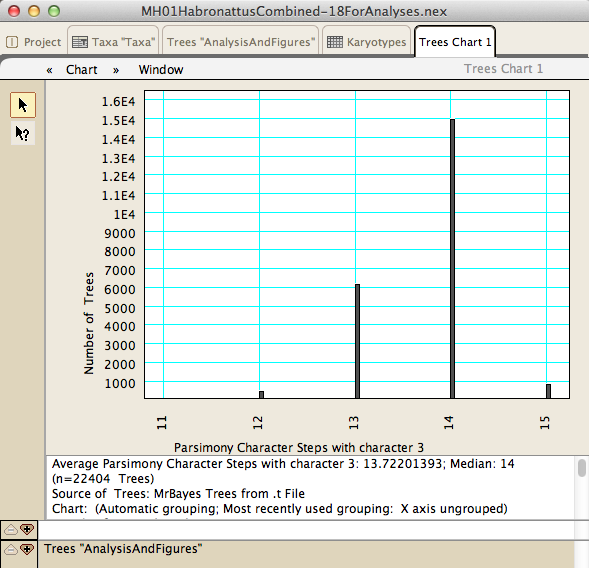
Task: Click the chart text pane scrollbar thumb
Action: point(582,468)
